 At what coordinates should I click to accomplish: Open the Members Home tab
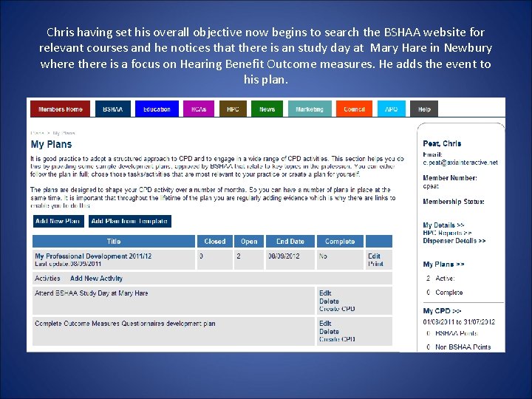(x=60, y=109)
